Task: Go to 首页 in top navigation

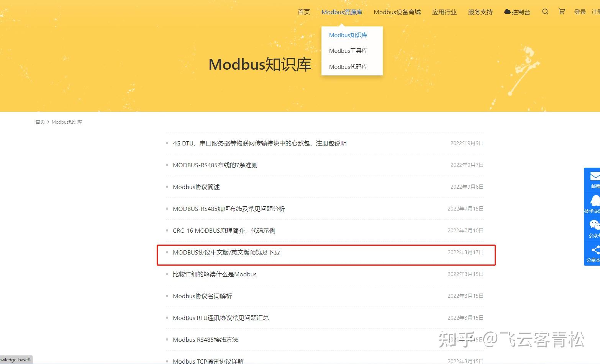Action: 304,12
